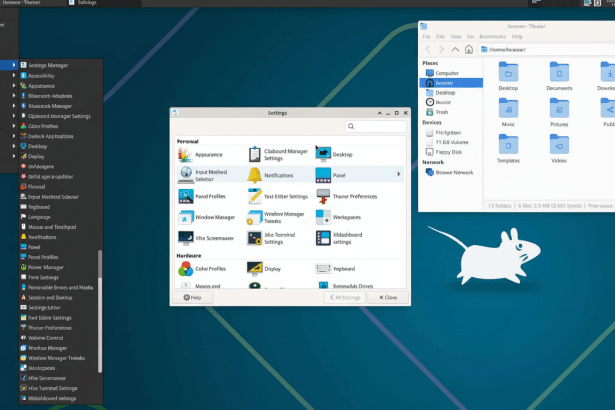Viewport: 615px width, 410px height.
Task: Open Desktop folder in Thunar window
Action: coord(508,77)
